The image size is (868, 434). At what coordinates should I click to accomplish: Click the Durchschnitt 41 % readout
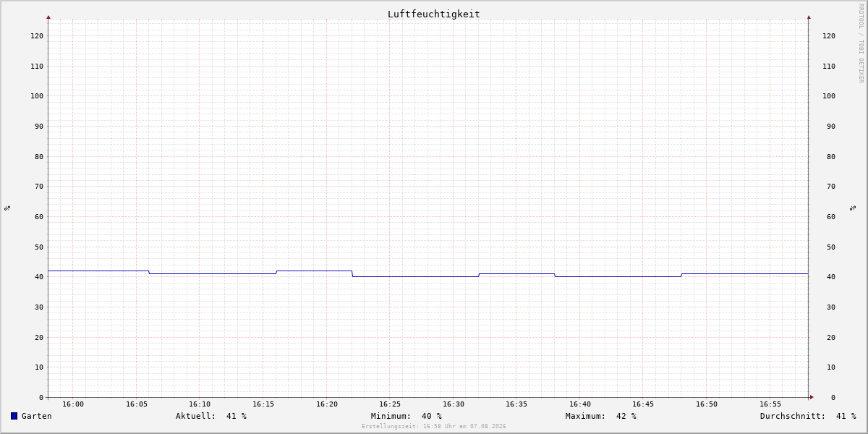(x=808, y=416)
